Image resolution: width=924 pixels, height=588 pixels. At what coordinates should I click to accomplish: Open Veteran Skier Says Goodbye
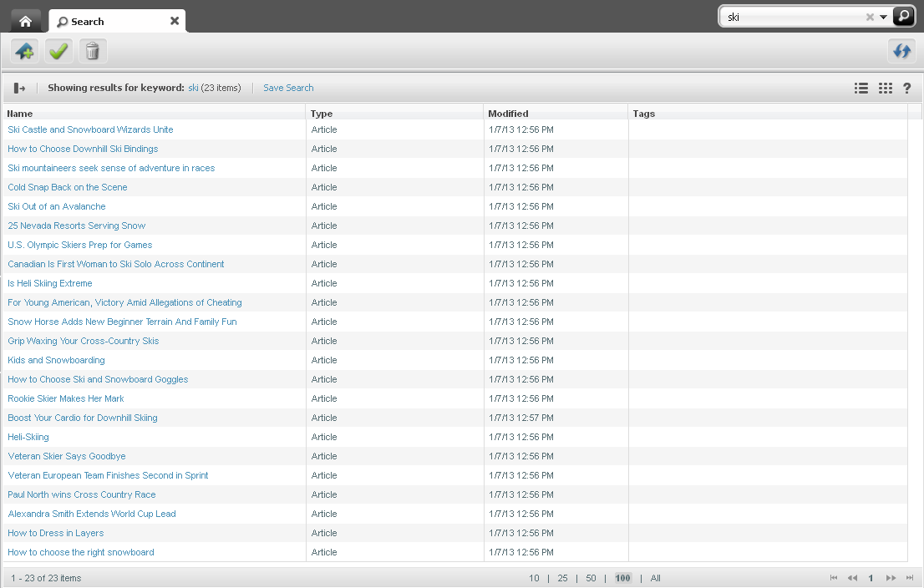coord(67,456)
